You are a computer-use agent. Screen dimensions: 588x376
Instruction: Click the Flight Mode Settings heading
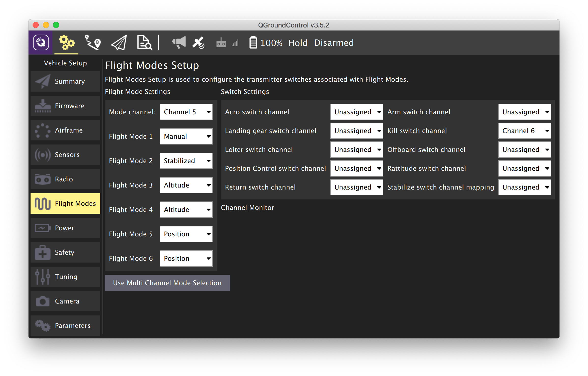(x=137, y=92)
